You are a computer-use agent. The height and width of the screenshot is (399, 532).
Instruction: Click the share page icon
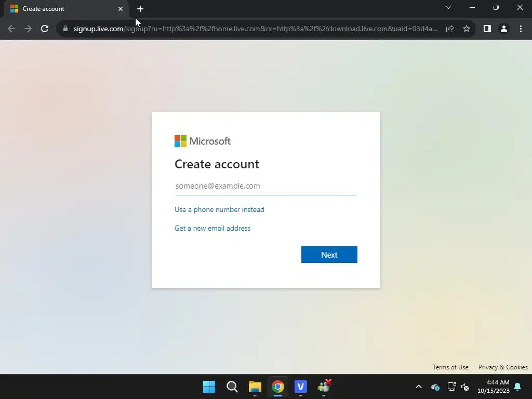pos(450,29)
